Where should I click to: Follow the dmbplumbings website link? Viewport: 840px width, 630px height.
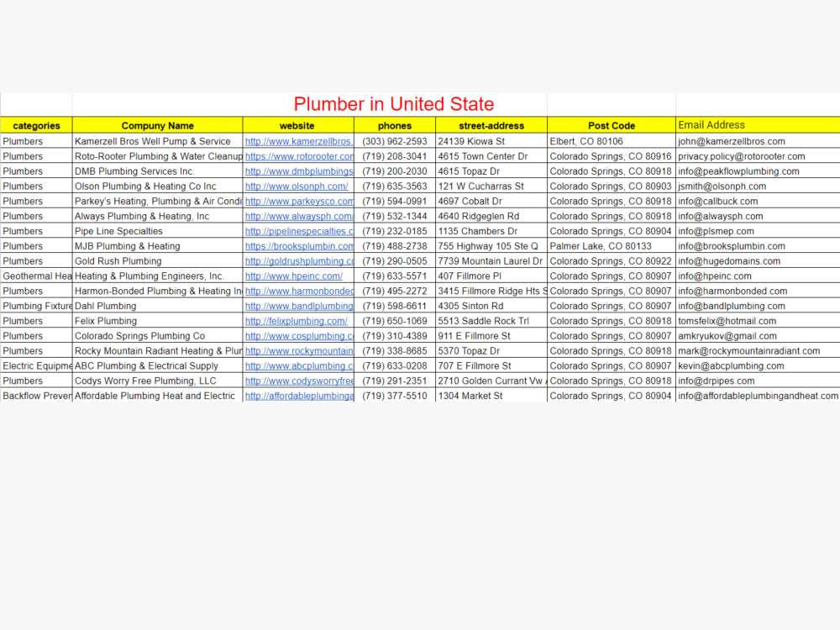point(299,171)
